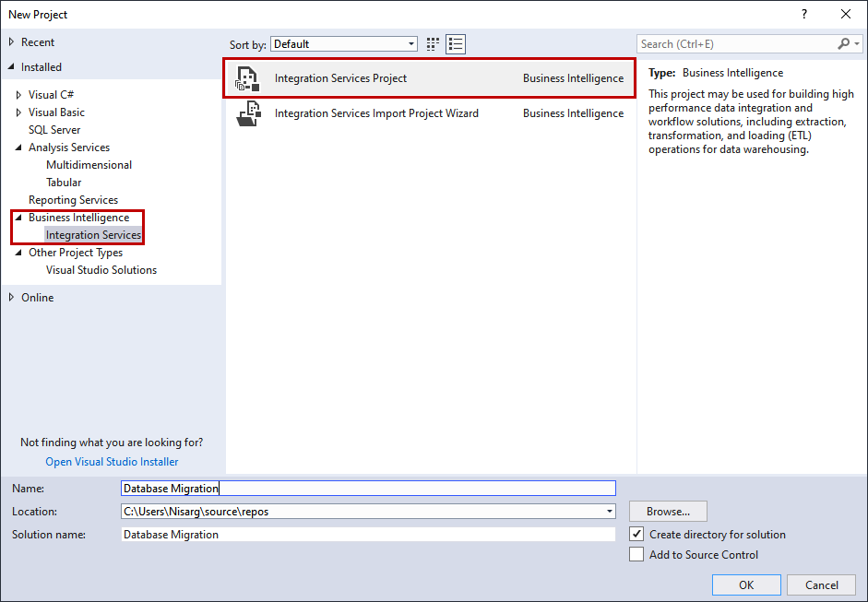Click the Browse button
Screen dimensions: 868x602
(x=668, y=512)
